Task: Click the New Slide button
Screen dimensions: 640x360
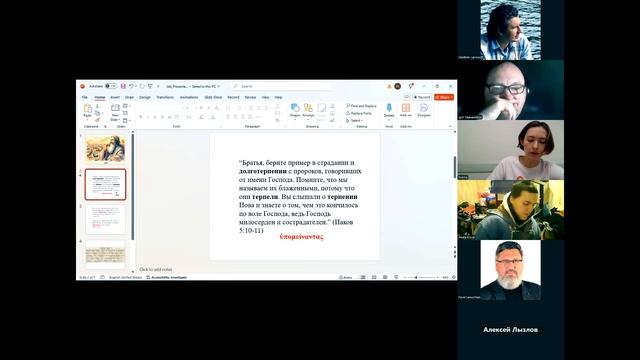Action: [115, 112]
